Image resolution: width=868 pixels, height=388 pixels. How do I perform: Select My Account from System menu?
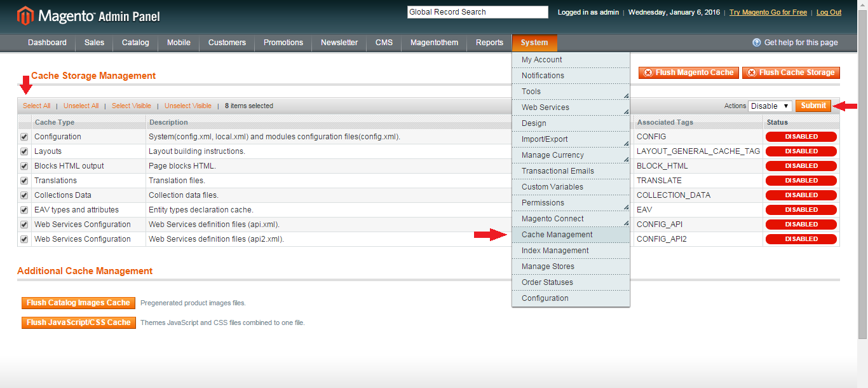coord(571,60)
